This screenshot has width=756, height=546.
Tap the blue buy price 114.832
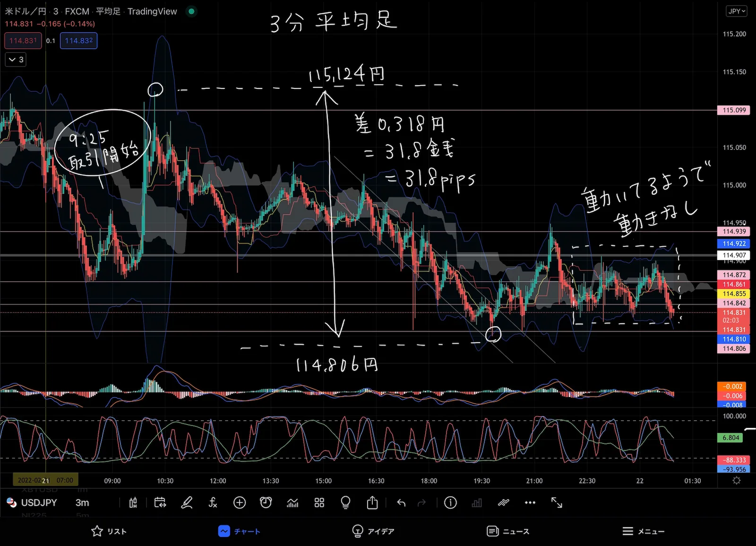[x=79, y=41]
